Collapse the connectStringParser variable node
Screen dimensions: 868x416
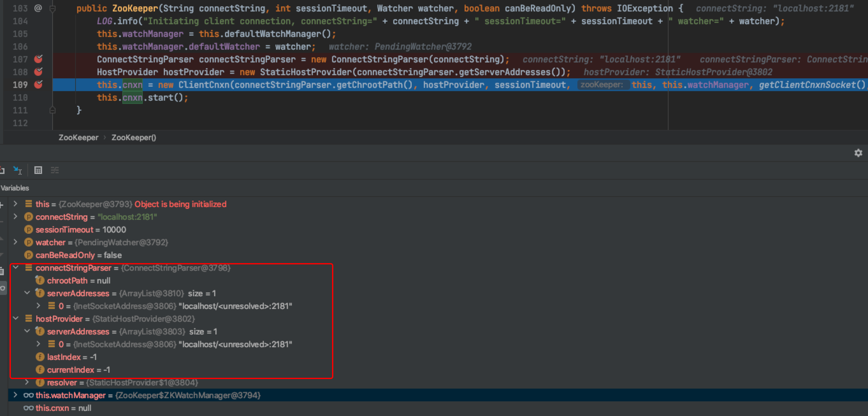[x=15, y=268]
